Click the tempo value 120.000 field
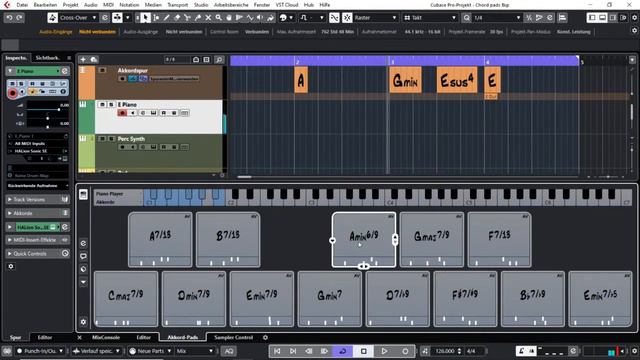Screen dimensions: 640x360 pyautogui.click(x=445, y=351)
